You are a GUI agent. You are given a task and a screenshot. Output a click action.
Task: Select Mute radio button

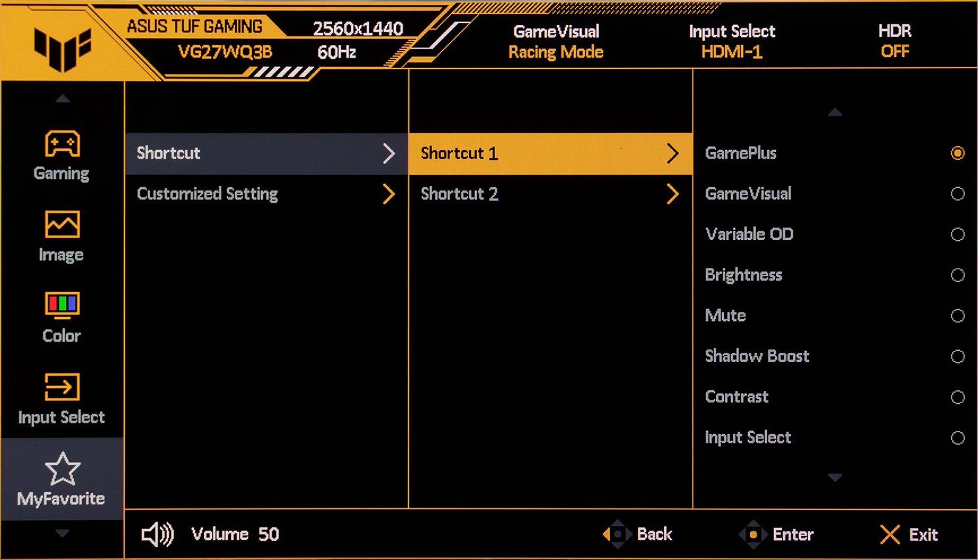(x=958, y=316)
